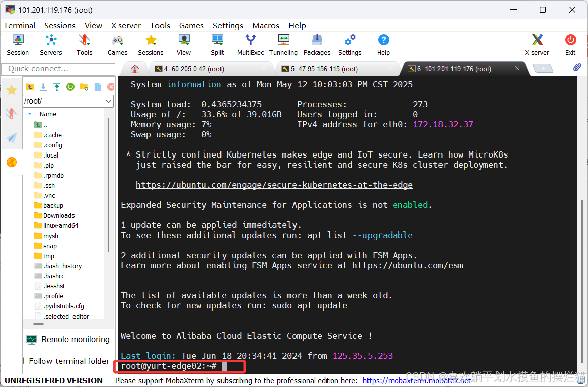Click the Remote monitoring button
Image resolution: width=588 pixels, height=387 pixels.
tap(68, 339)
